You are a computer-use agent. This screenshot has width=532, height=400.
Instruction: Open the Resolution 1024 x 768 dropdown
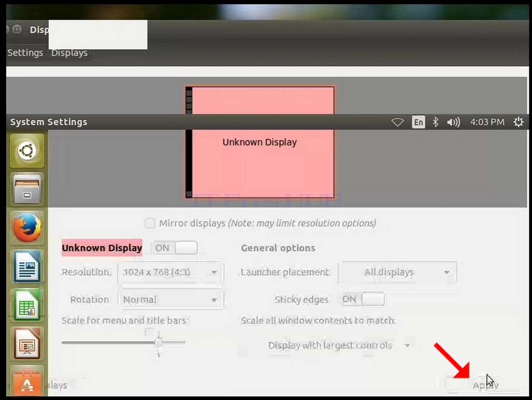(x=170, y=272)
